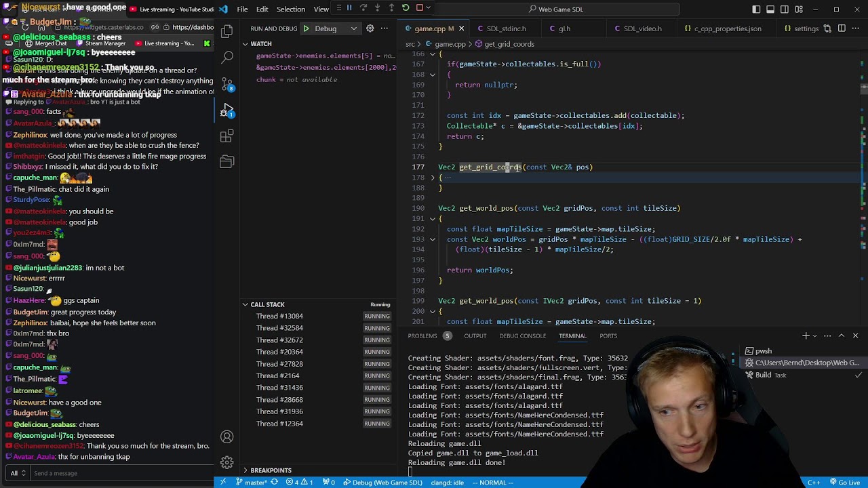Open the Edit menu
The width and height of the screenshot is (868, 488).
click(262, 9)
